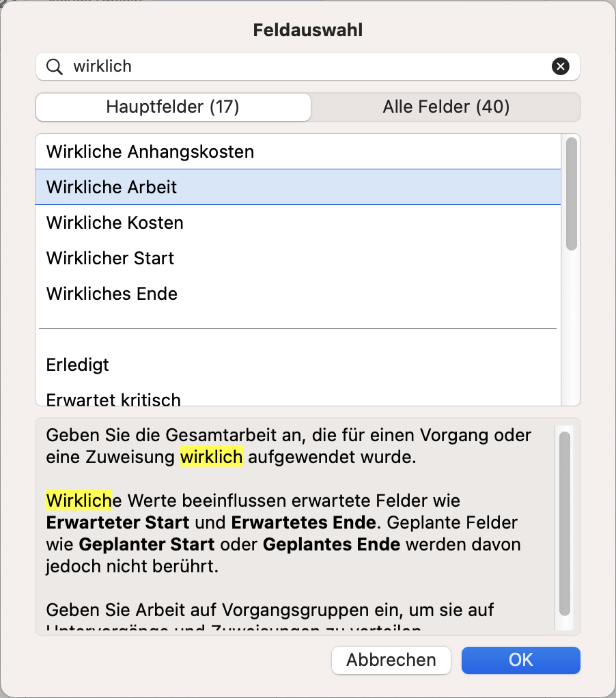The height and width of the screenshot is (698, 616).
Task: Click the magnifying glass search icon
Action: [55, 66]
